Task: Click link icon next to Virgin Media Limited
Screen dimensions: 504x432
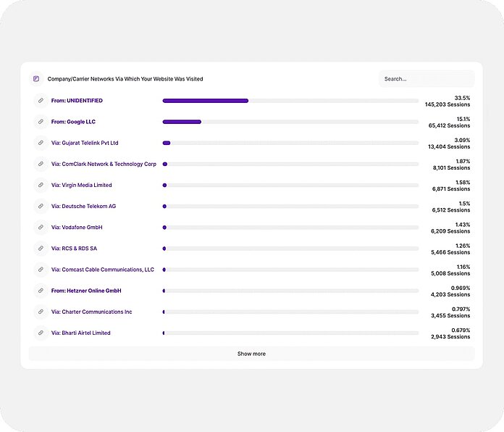Action: click(x=41, y=186)
